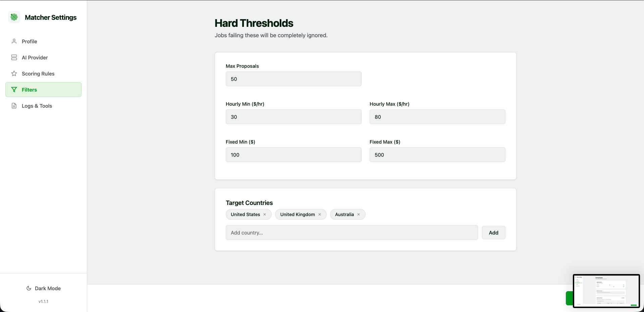Remove United Kingdom country tag
The image size is (644, 312).
(320, 214)
